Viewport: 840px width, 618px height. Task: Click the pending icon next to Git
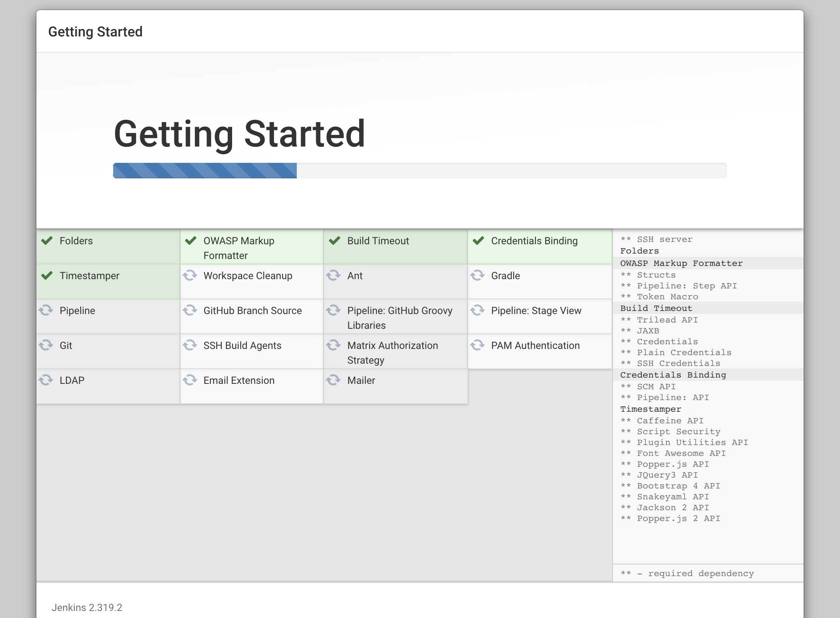[x=46, y=345]
